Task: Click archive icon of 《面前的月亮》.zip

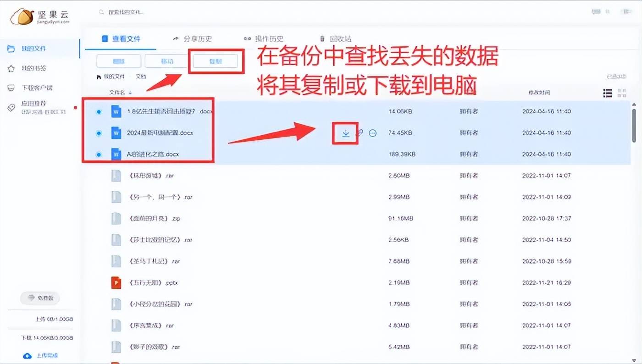Action: tap(116, 218)
